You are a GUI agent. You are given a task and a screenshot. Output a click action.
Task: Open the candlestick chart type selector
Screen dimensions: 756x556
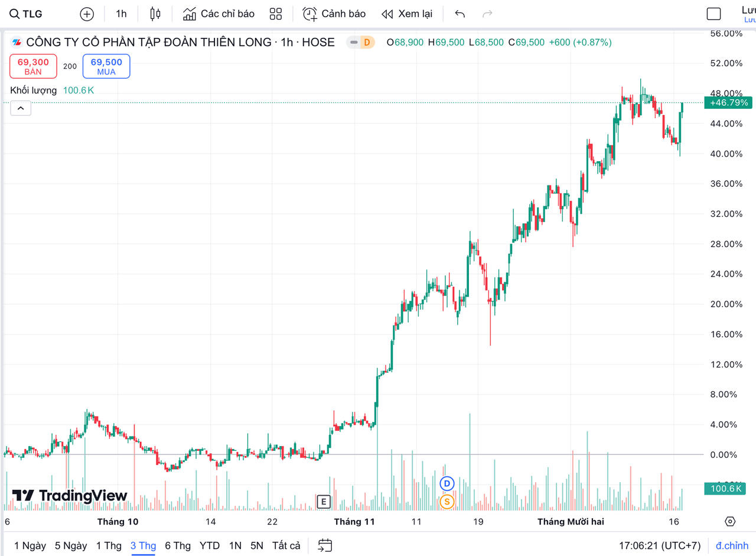[155, 14]
